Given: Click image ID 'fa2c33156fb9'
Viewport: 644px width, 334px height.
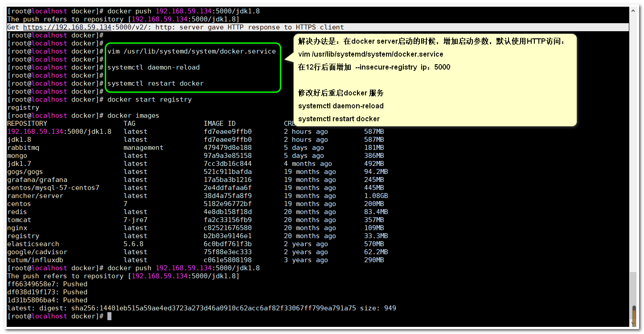Looking at the screenshot, I should pos(228,220).
